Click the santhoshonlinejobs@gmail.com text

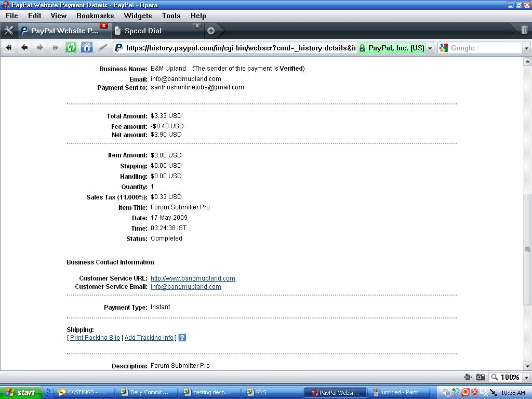(x=197, y=87)
